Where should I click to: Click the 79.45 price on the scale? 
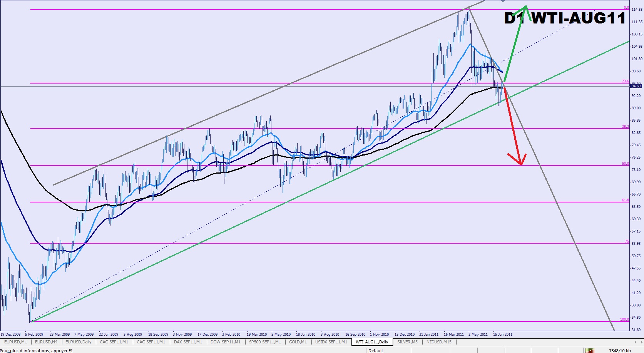[636, 145]
